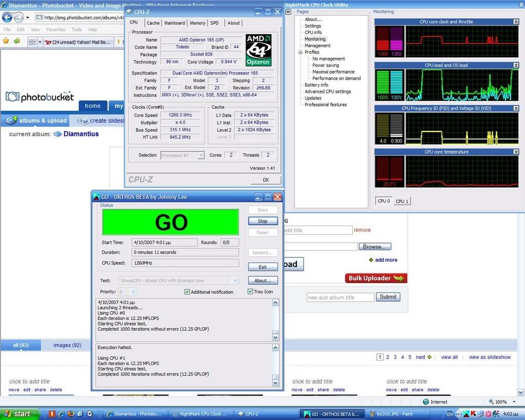Collapse the CPU core clock and throttle panel
Image resolution: width=525 pixels, height=420 pixels.
coord(516,22)
